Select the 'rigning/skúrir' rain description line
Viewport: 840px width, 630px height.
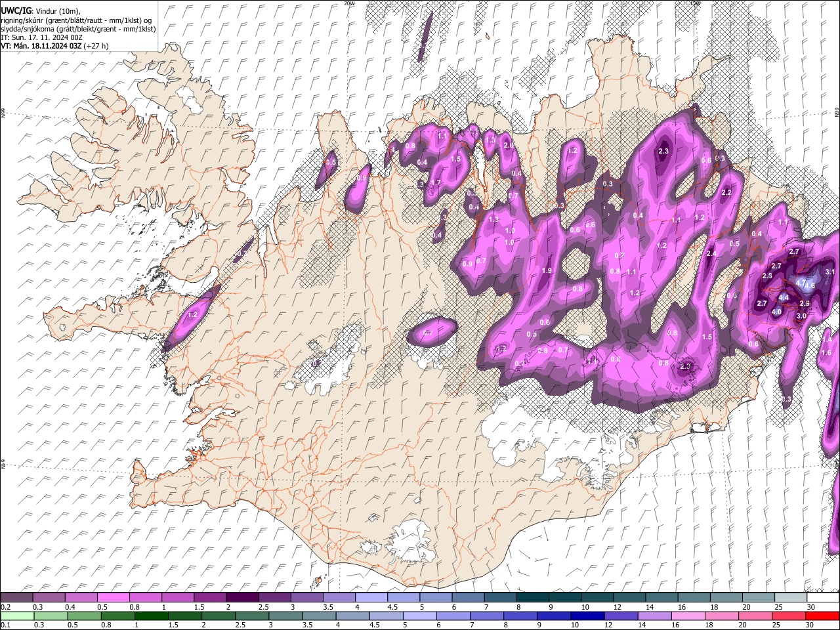coord(76,20)
